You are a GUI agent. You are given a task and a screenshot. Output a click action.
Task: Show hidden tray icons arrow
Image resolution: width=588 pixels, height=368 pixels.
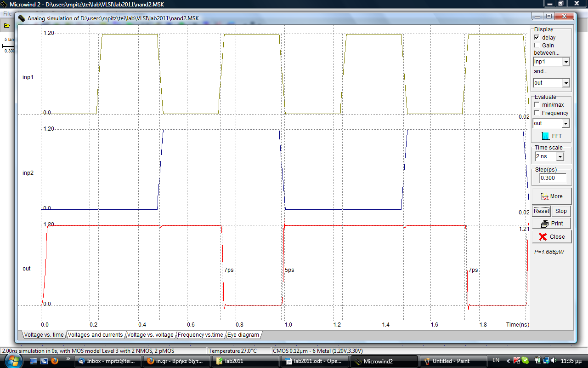pyautogui.click(x=508, y=360)
